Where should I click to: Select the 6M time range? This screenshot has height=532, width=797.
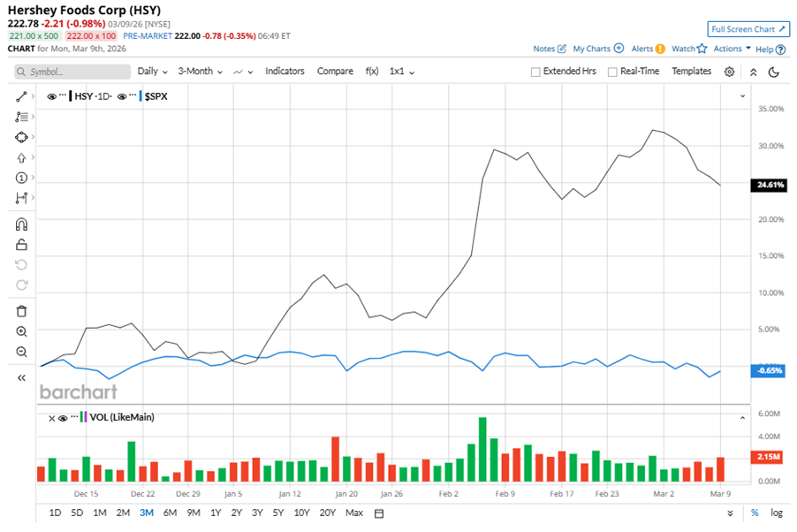(170, 513)
